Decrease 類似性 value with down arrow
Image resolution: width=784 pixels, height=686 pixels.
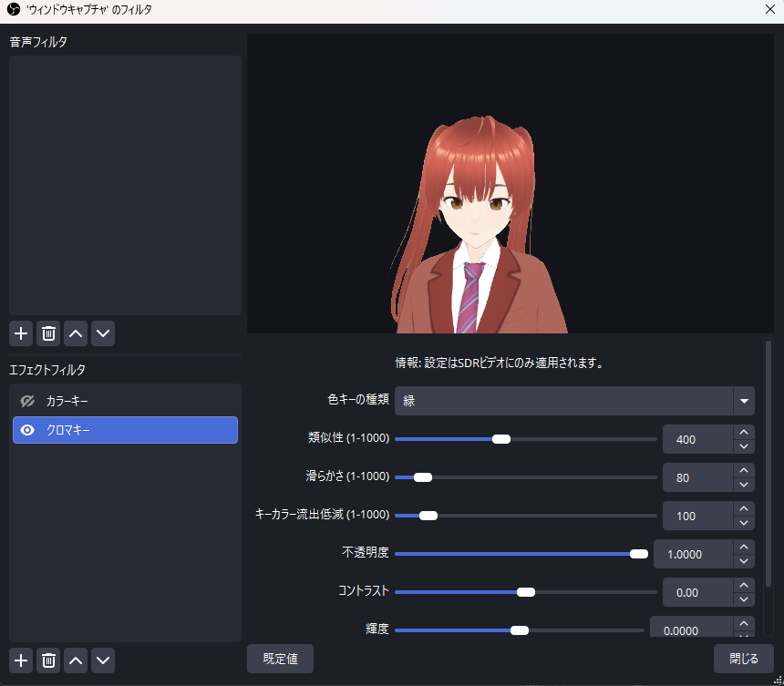pyautogui.click(x=744, y=446)
